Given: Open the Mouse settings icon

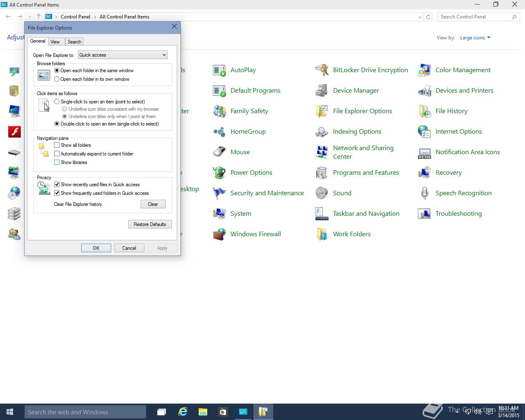Looking at the screenshot, I should (x=219, y=152).
